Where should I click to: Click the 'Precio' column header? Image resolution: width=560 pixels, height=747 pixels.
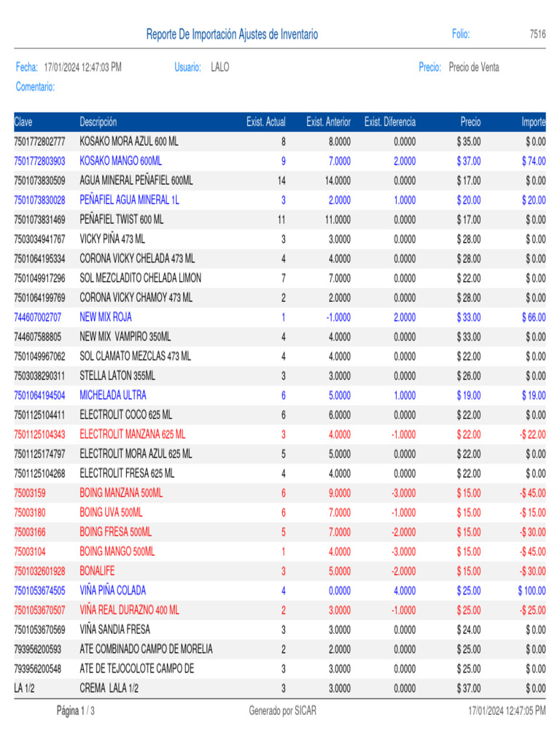[x=470, y=122]
